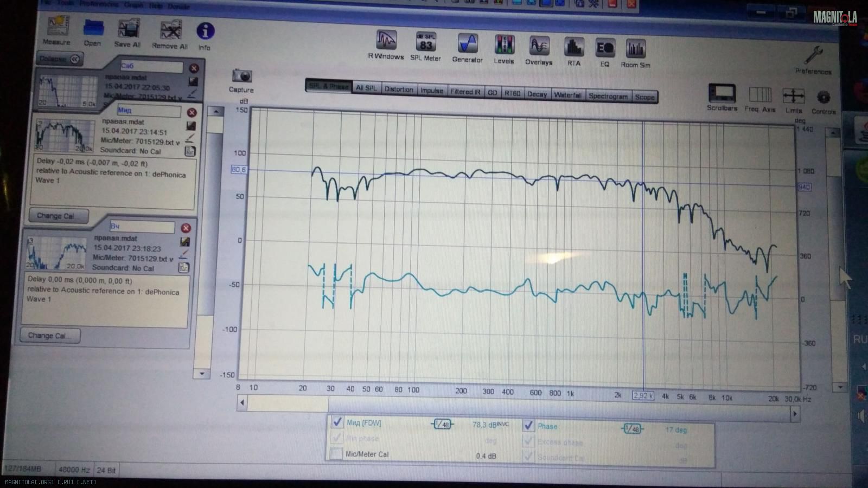Expand Mic/Meter dropdown for Мид measurement
Viewport: 868px width, 488px height.
pos(178,143)
